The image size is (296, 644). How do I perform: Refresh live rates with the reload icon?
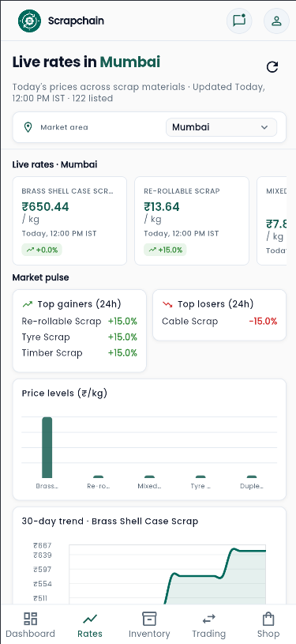[272, 67]
